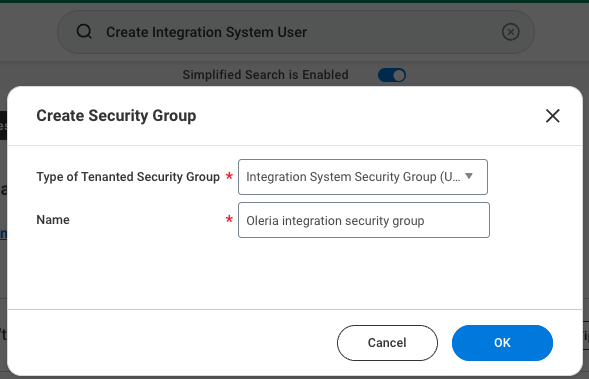
Task: Toggle the Simplified Search switch off
Action: [x=392, y=75]
